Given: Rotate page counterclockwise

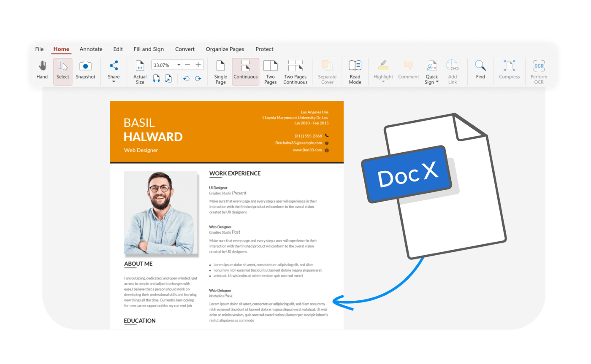Looking at the screenshot, I should (186, 78).
